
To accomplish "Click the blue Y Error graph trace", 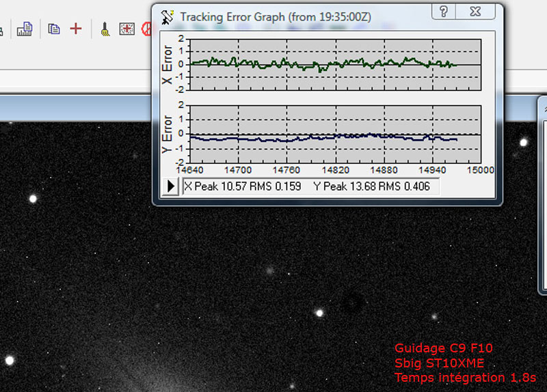I will pyautogui.click(x=323, y=138).
